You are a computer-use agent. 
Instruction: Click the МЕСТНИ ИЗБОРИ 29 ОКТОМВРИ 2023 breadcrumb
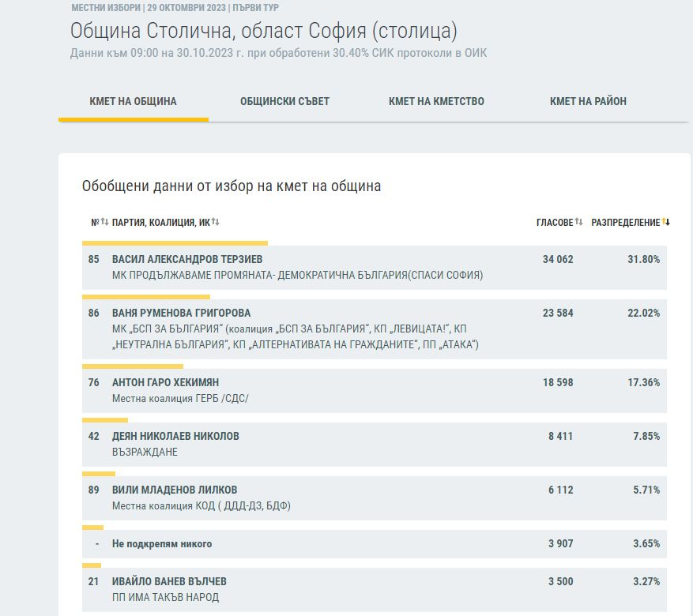click(175, 8)
